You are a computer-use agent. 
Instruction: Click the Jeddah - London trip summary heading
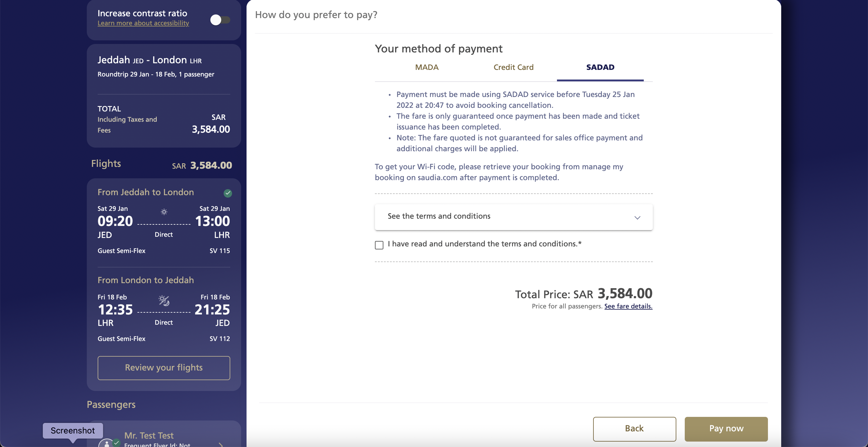coord(149,60)
